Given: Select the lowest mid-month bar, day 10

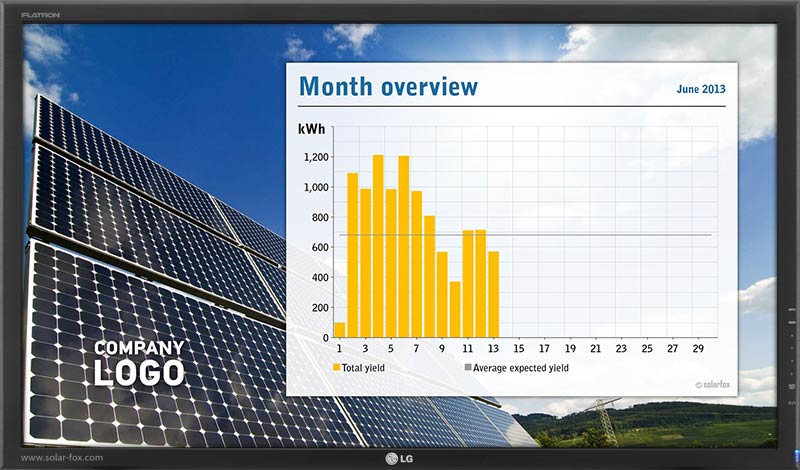Looking at the screenshot, I should [455, 310].
